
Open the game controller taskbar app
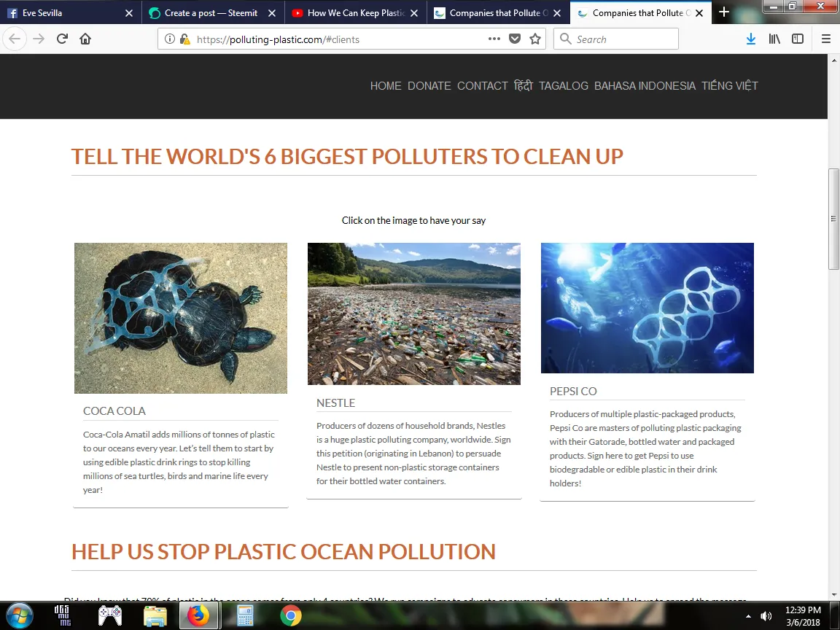pos(110,615)
